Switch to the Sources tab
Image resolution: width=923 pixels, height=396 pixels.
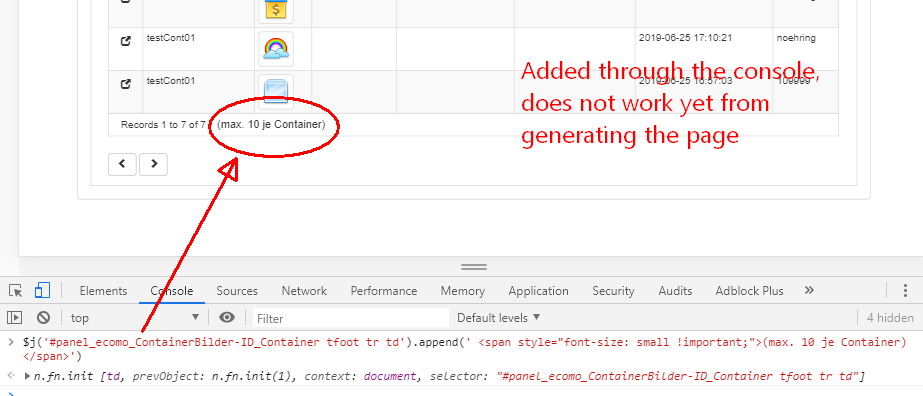coord(237,291)
